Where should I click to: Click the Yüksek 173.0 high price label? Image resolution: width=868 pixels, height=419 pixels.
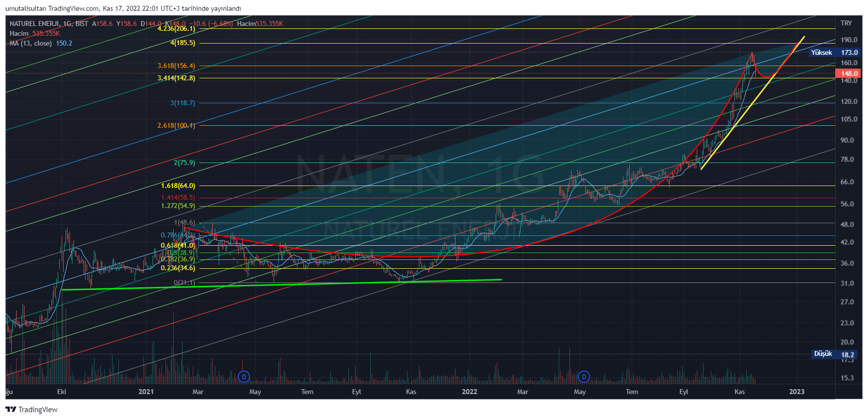(x=834, y=52)
